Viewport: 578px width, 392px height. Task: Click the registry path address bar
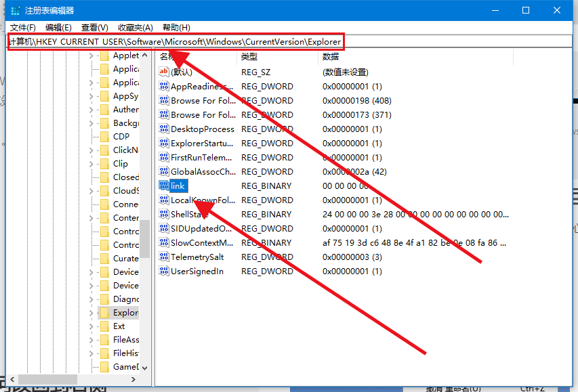pyautogui.click(x=290, y=41)
